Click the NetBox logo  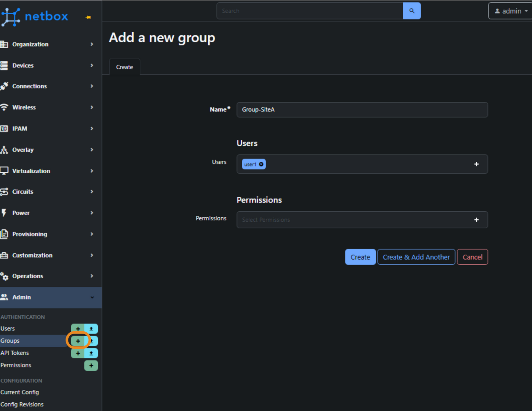pyautogui.click(x=36, y=16)
